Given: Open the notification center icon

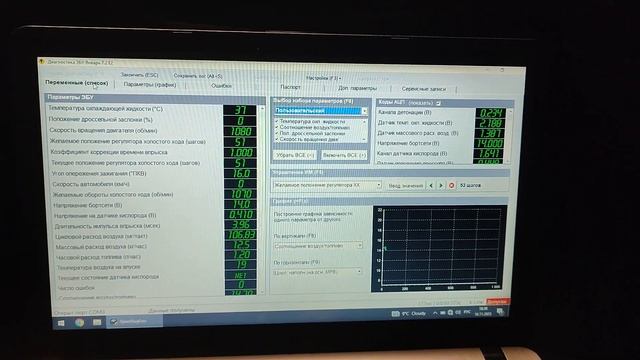Looking at the screenshot, I should click(500, 312).
